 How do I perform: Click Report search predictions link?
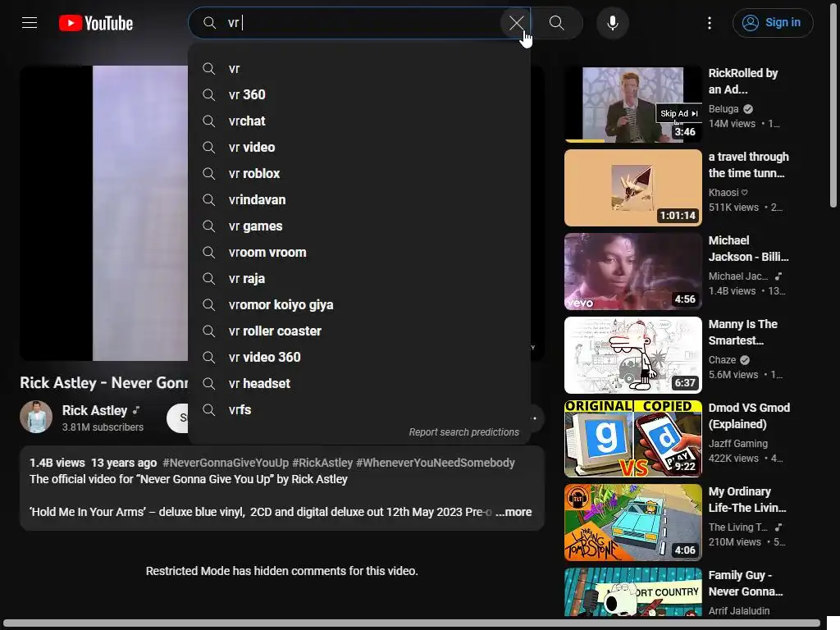[x=464, y=432]
